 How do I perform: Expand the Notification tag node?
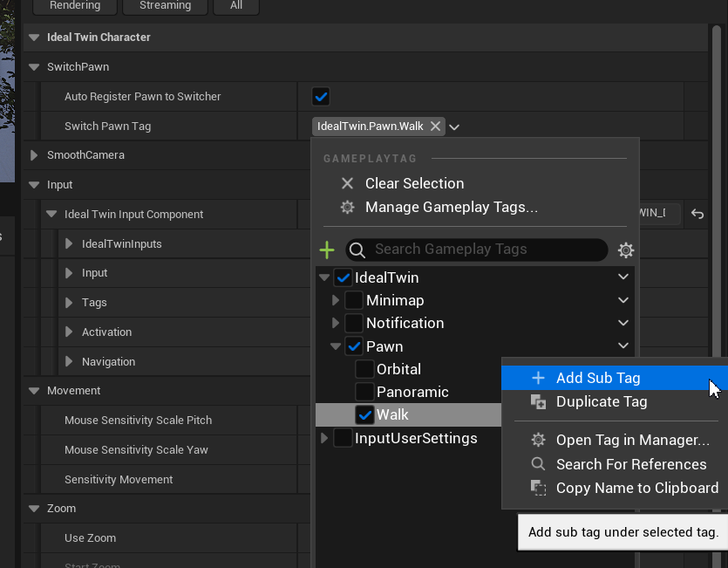coord(336,324)
